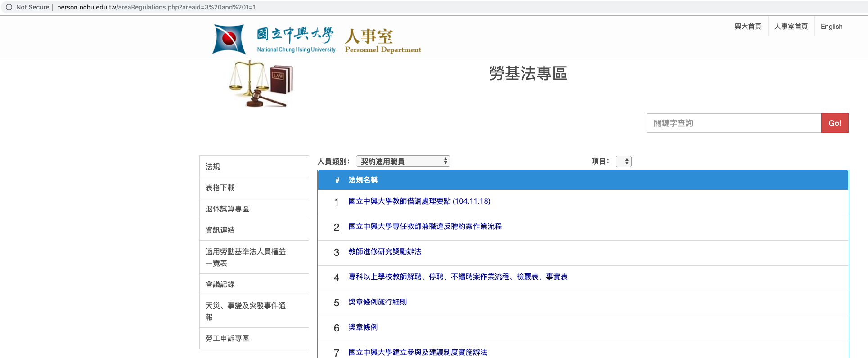Open link 專科以上學校教師解聘、停聘、不續聘案作業流程
868x358 pixels.
coord(458,277)
